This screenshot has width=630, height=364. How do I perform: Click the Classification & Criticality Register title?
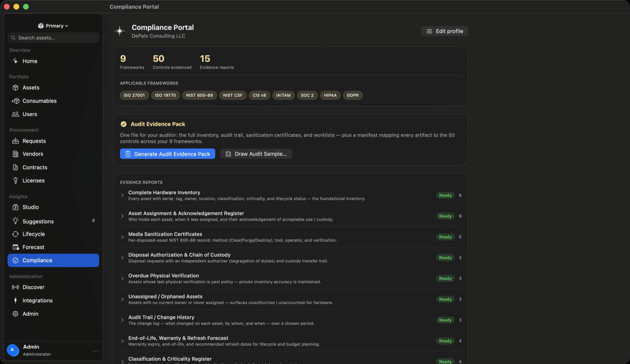pyautogui.click(x=170, y=359)
